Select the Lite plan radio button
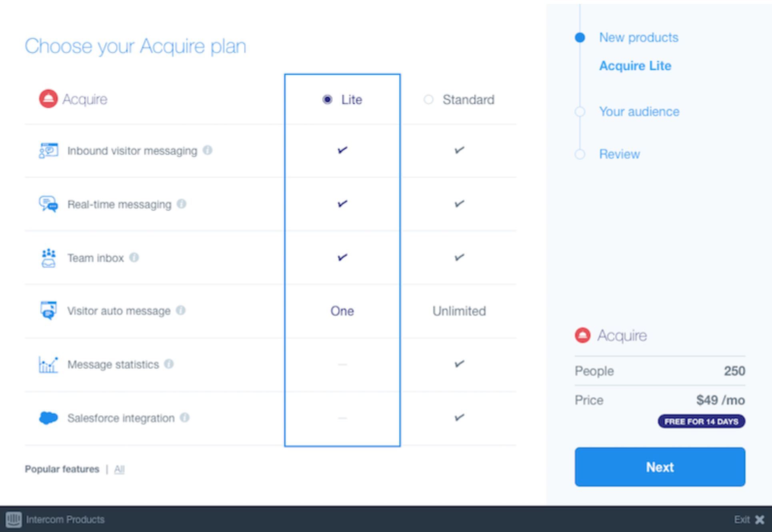 coord(327,99)
